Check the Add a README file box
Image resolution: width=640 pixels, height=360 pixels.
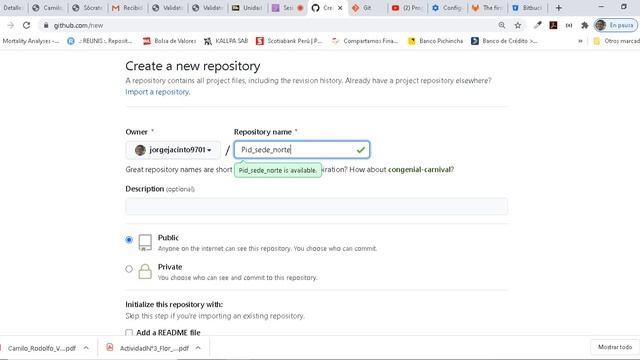coord(129,333)
